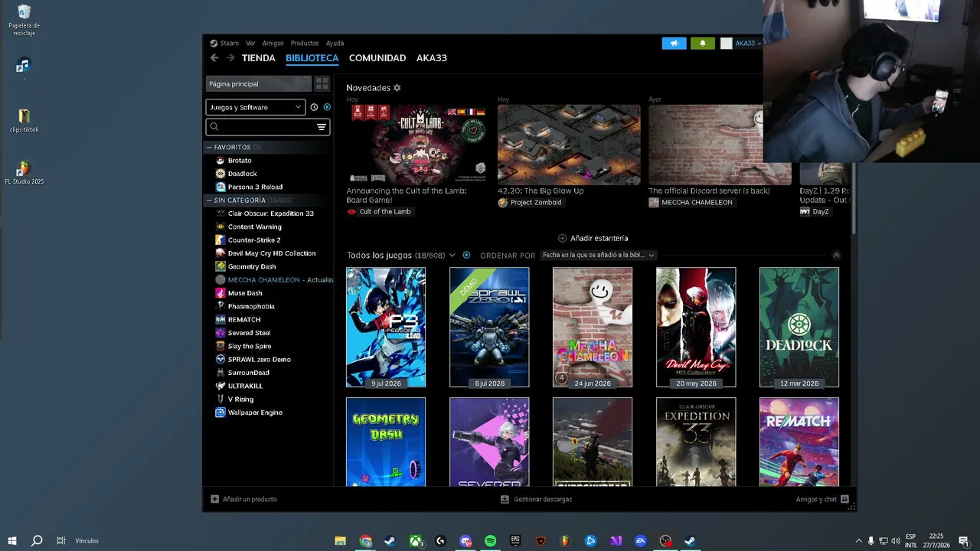
Task: Open advanced filter options in search box
Action: tap(322, 127)
